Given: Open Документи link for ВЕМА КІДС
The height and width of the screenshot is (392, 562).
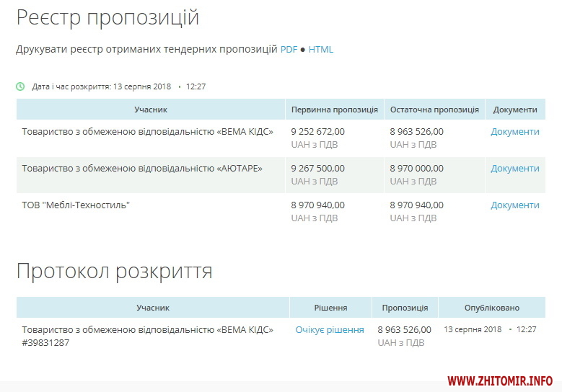Looking at the screenshot, I should coord(514,132).
